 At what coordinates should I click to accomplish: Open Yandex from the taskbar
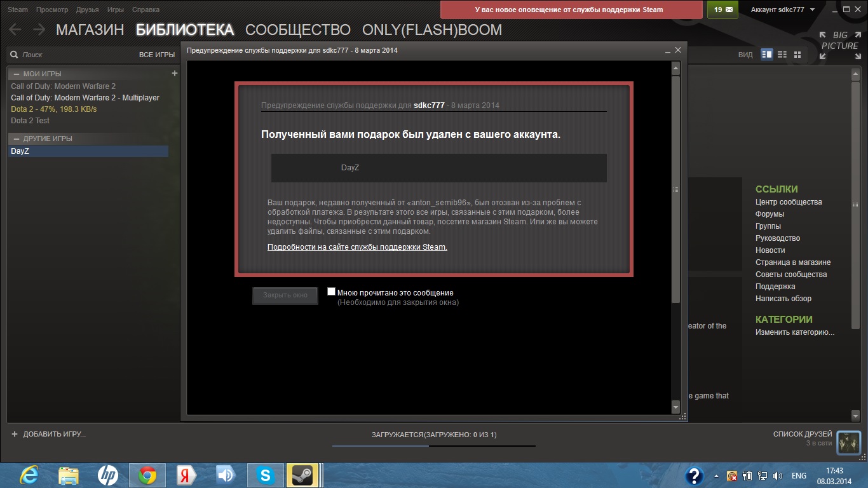tap(187, 475)
